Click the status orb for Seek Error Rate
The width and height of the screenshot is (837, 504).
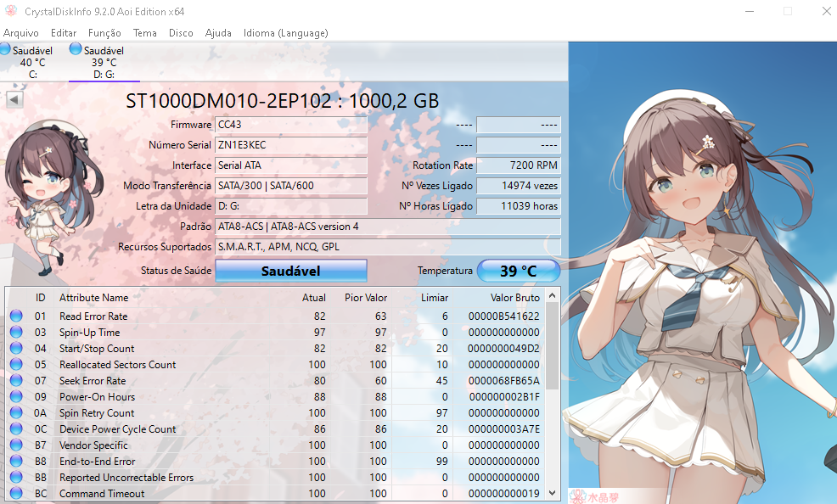coord(16,380)
